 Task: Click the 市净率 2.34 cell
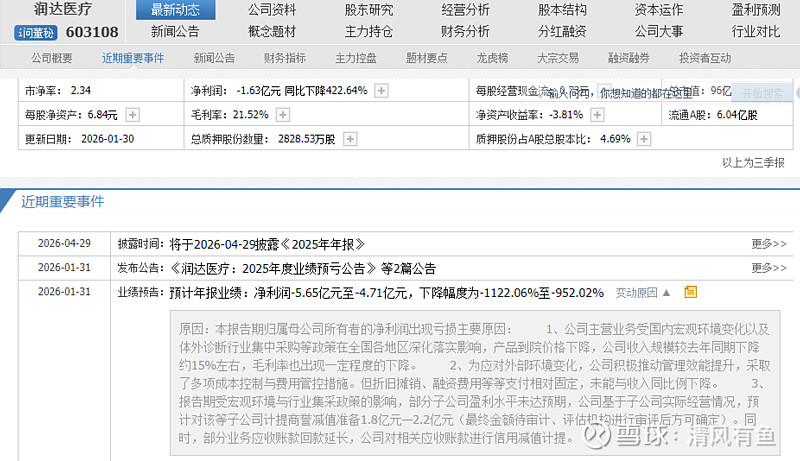click(101, 90)
